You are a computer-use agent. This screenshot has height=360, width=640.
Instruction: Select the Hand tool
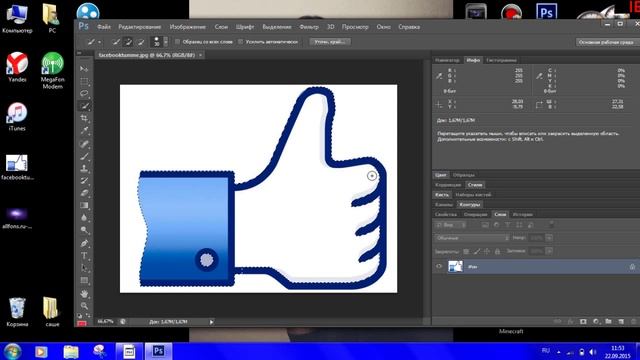coord(84,293)
